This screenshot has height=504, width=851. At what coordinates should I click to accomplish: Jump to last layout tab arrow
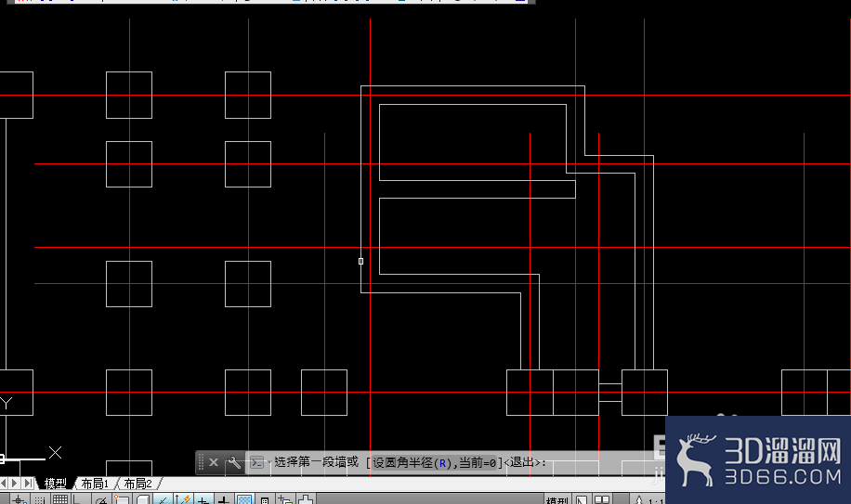point(28,484)
